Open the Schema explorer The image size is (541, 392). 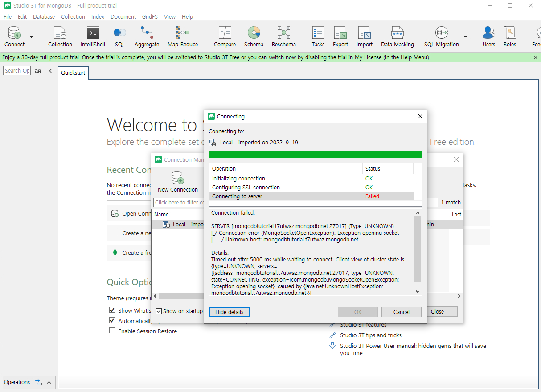coord(254,37)
